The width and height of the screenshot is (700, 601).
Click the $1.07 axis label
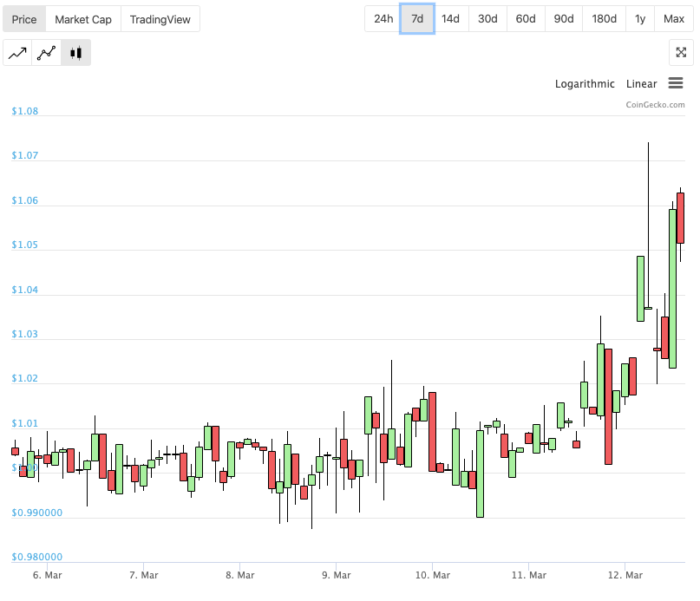click(25, 155)
